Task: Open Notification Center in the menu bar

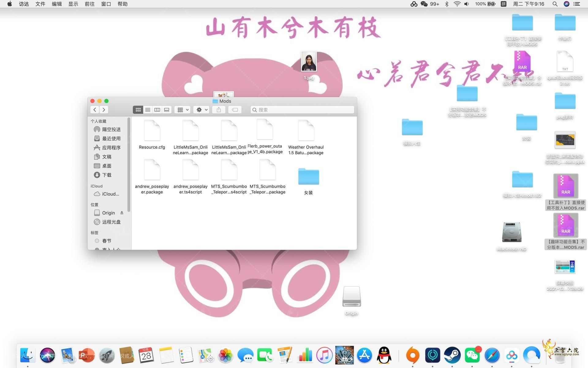Action: pyautogui.click(x=577, y=4)
